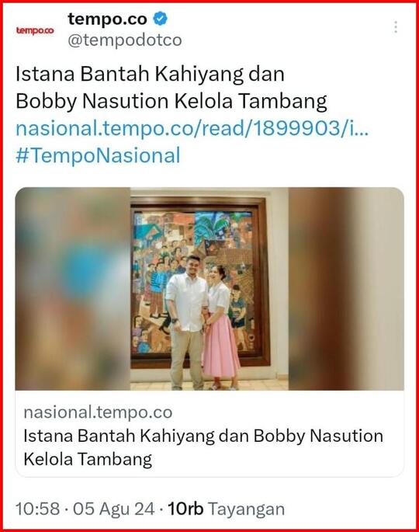Click the blurred right side of photo
Screen dimensions: 419x532
(x=346, y=289)
